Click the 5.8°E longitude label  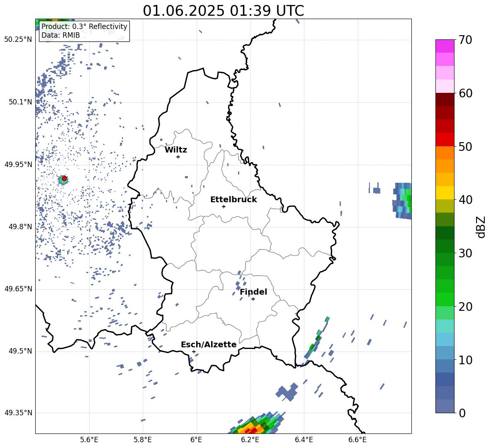click(143, 440)
